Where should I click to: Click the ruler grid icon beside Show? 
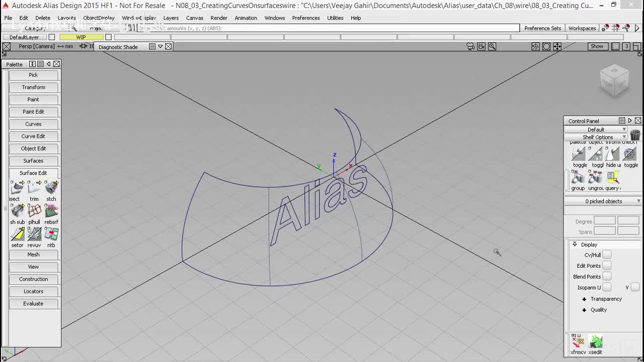pos(615,46)
